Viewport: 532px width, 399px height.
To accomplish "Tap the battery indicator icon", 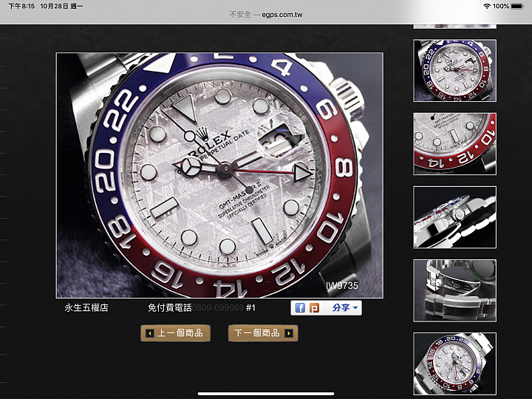I will click(x=517, y=6).
